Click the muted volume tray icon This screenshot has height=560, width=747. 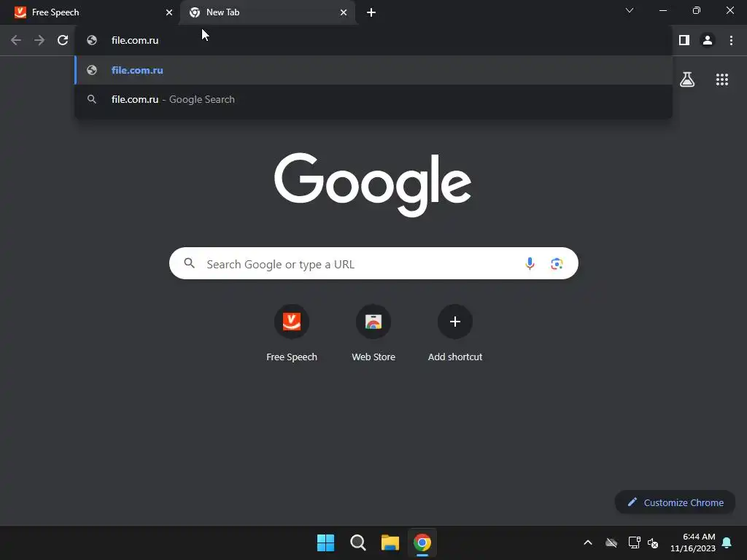(653, 542)
